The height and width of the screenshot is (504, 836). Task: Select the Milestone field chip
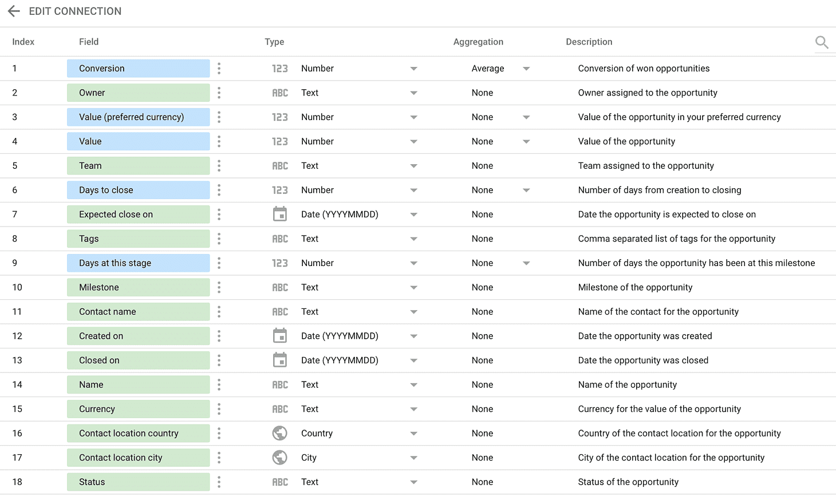pos(138,287)
